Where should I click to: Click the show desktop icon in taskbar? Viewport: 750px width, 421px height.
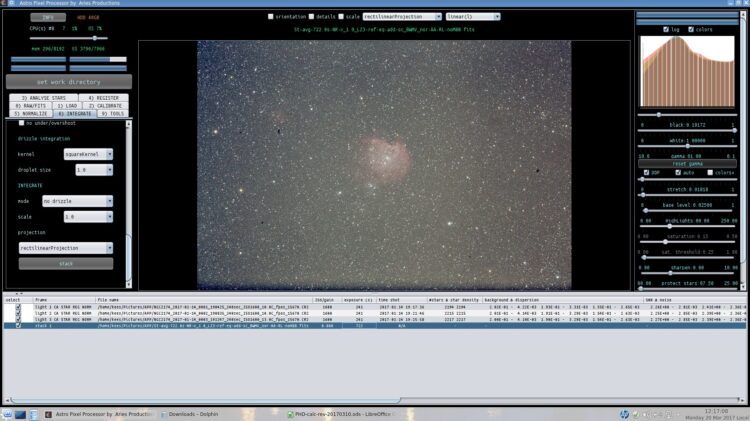coord(20,414)
